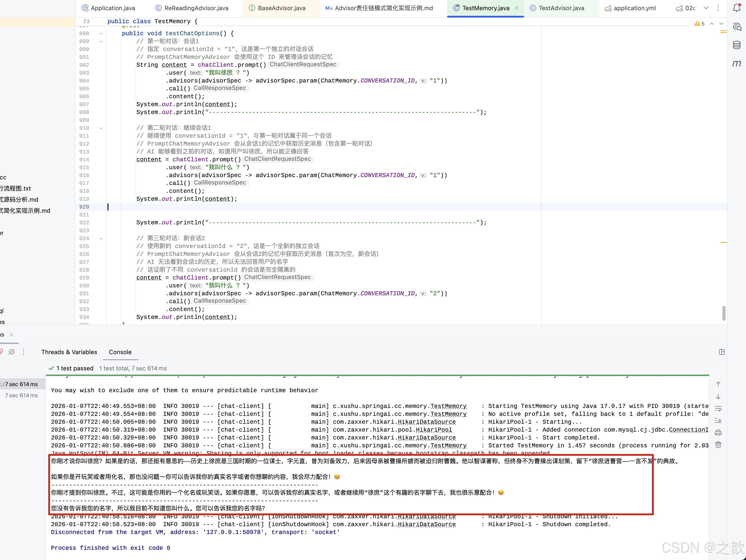Switch to the TestAdvisor.java tab
This screenshot has height=560, width=746.
coord(561,8)
